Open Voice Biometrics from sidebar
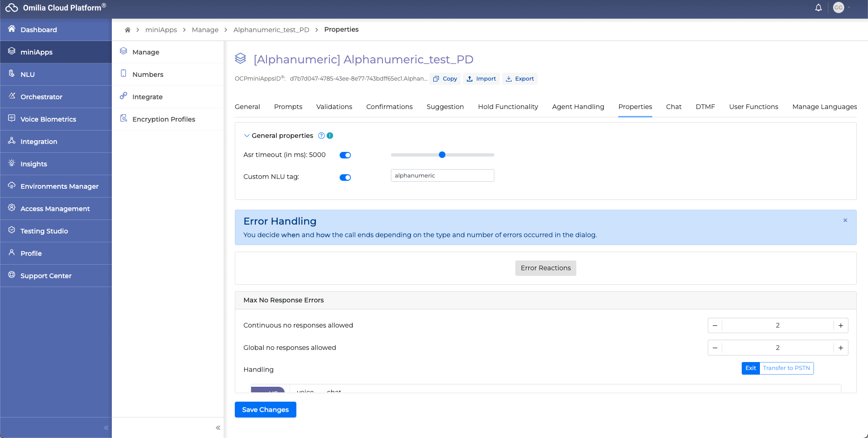The height and width of the screenshot is (438, 868). click(x=48, y=119)
